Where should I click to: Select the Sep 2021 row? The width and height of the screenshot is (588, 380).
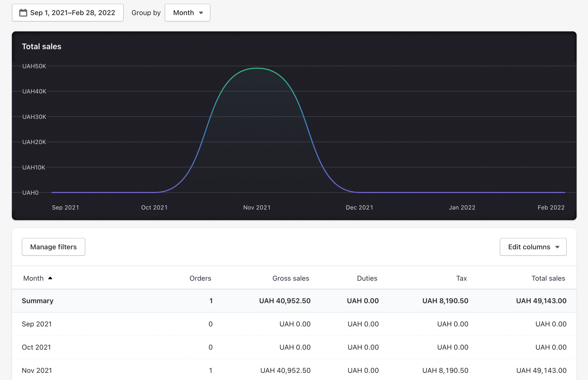coord(294,324)
